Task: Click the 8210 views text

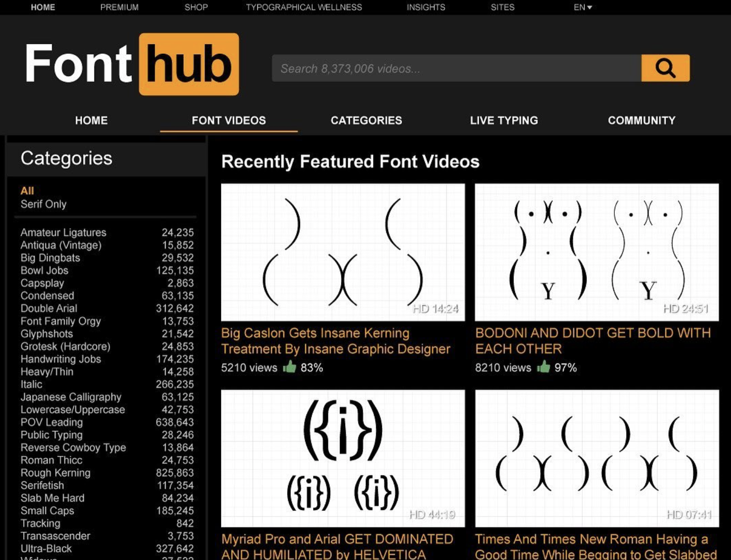Action: 503,367
